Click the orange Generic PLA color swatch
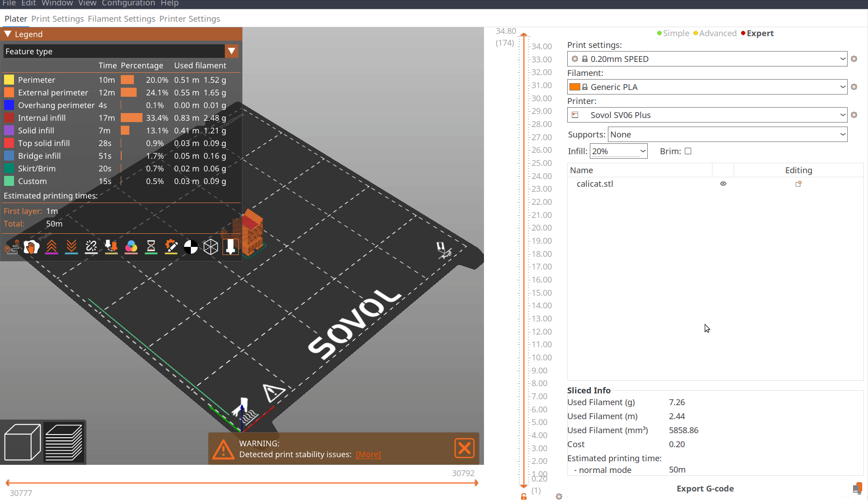 tap(574, 87)
